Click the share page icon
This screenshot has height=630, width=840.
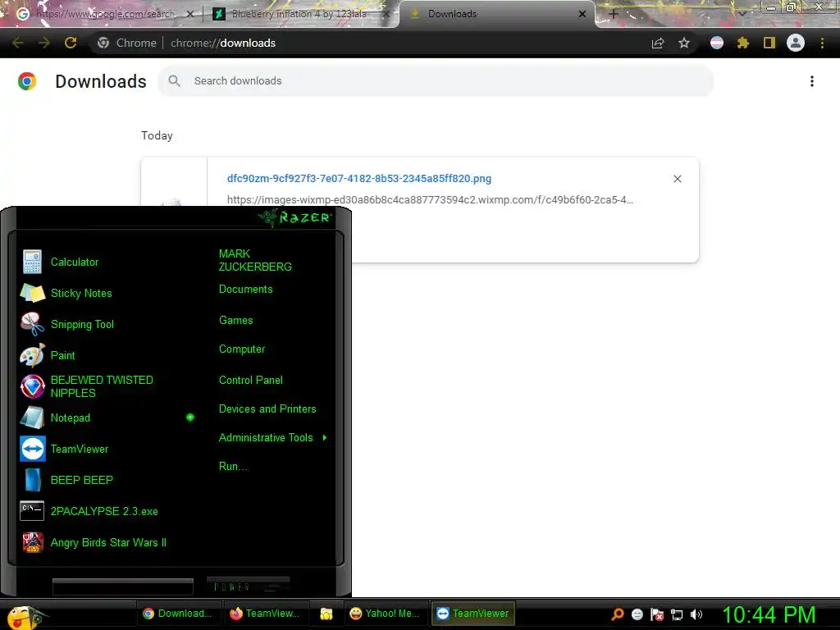point(658,43)
